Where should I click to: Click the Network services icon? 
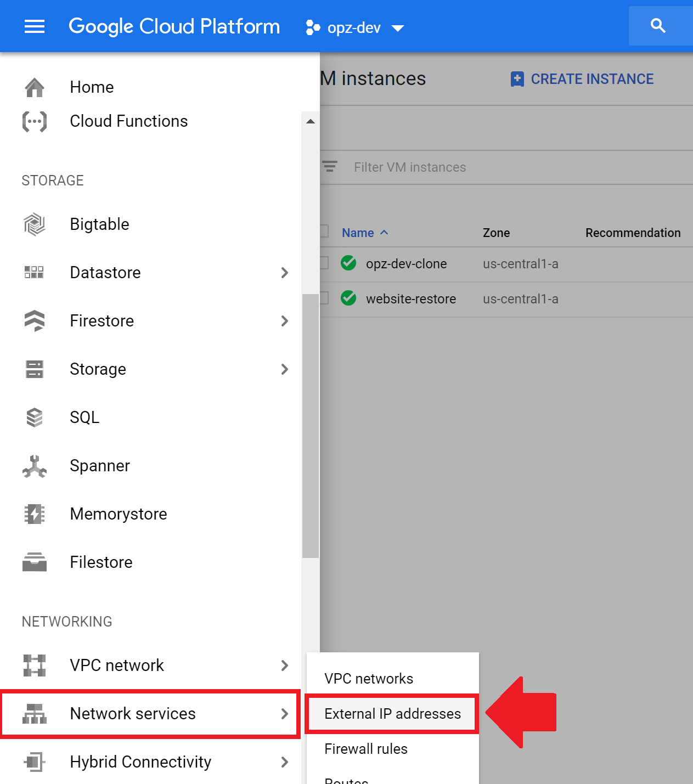35,714
